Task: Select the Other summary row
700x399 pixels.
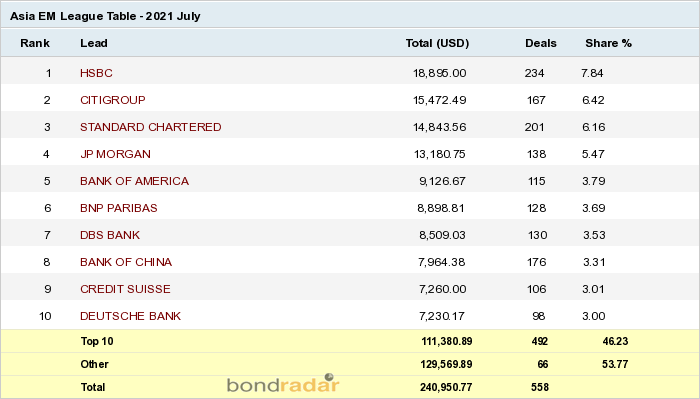Action: coord(350,364)
